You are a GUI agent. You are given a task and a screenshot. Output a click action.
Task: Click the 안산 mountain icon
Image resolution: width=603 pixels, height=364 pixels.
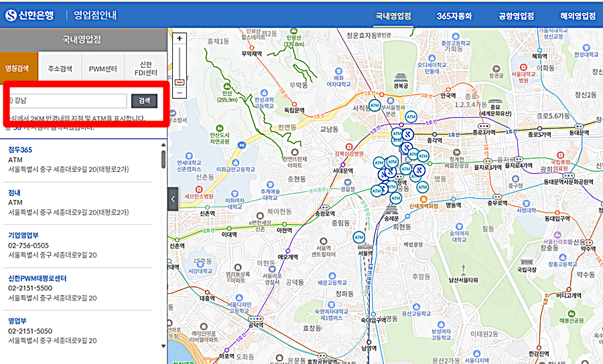[227, 86]
